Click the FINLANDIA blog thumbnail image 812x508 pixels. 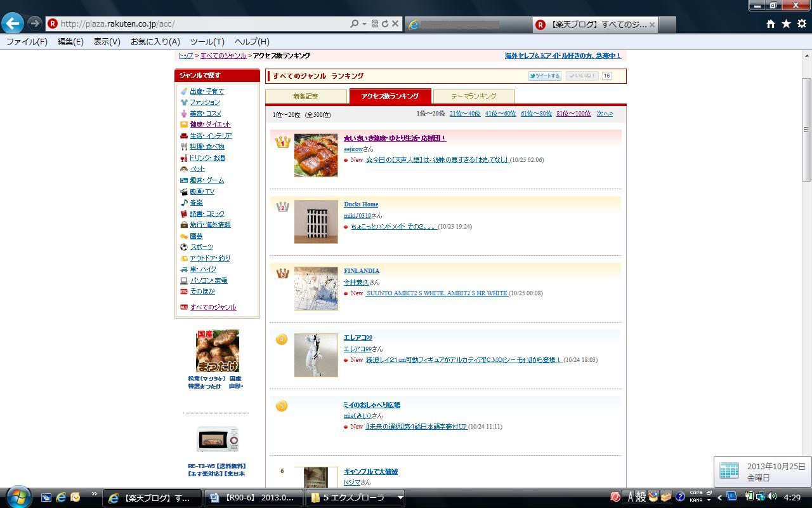coord(316,288)
